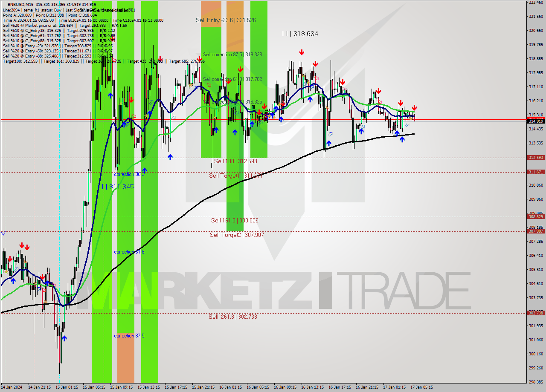Click the 'Sell %20 @ Entry -50' line

click(58, 51)
